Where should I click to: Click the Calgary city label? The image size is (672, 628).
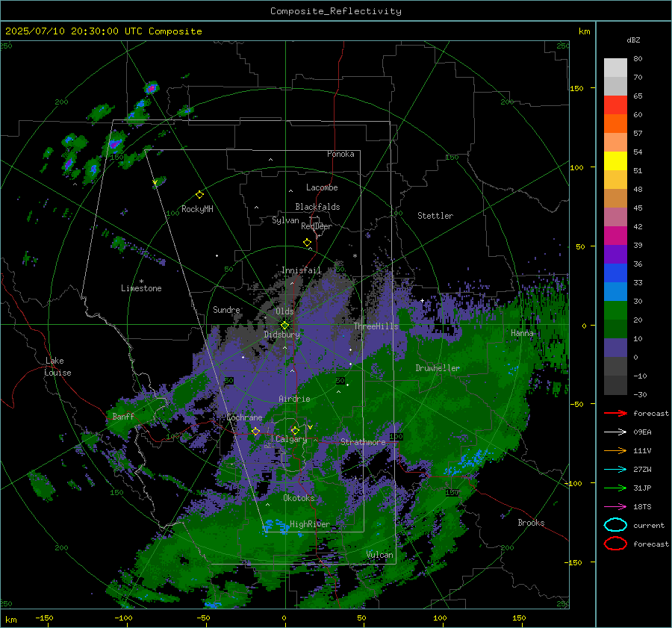tap(291, 439)
